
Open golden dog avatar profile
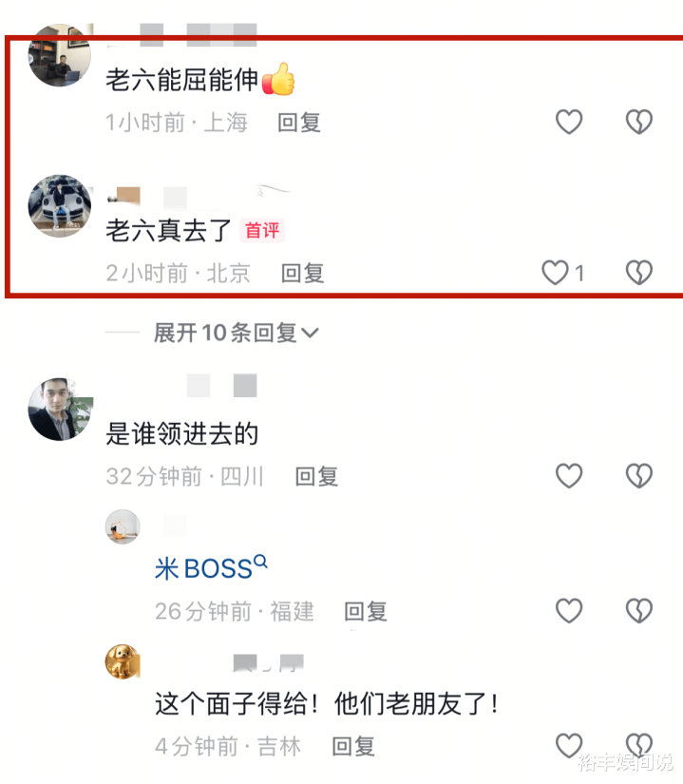[x=123, y=661]
